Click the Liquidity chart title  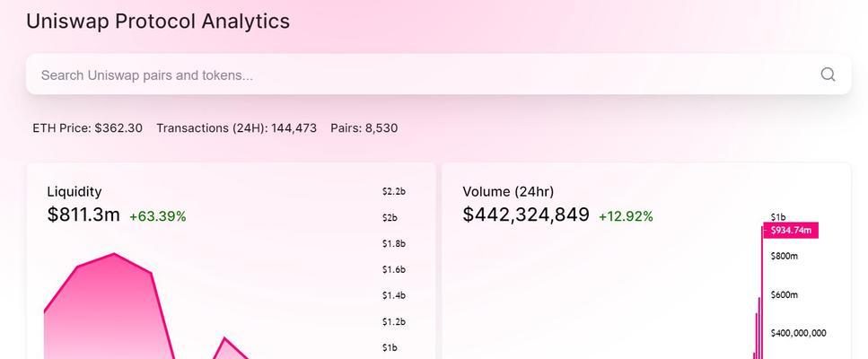[x=75, y=192]
